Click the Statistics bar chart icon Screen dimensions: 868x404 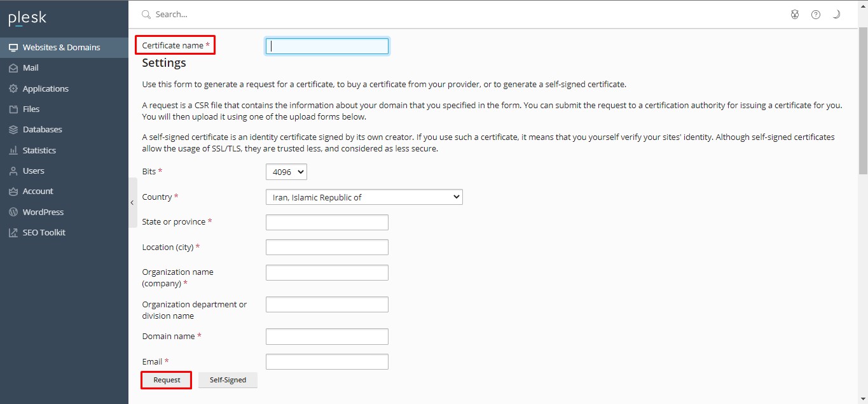pyautogui.click(x=13, y=151)
